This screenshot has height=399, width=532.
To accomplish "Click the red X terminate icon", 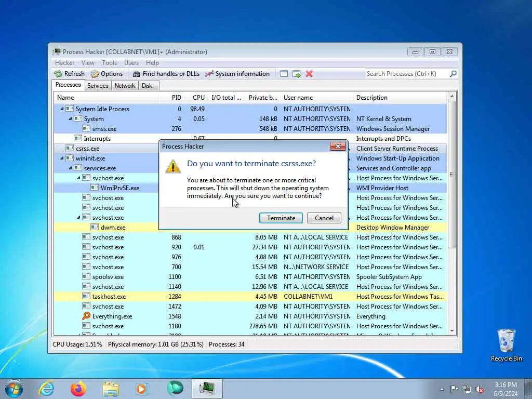I will tap(309, 74).
